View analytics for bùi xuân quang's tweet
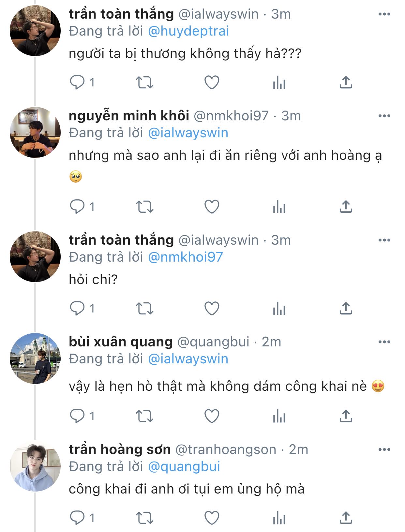Screen dimensions: 405x532 click(x=279, y=416)
